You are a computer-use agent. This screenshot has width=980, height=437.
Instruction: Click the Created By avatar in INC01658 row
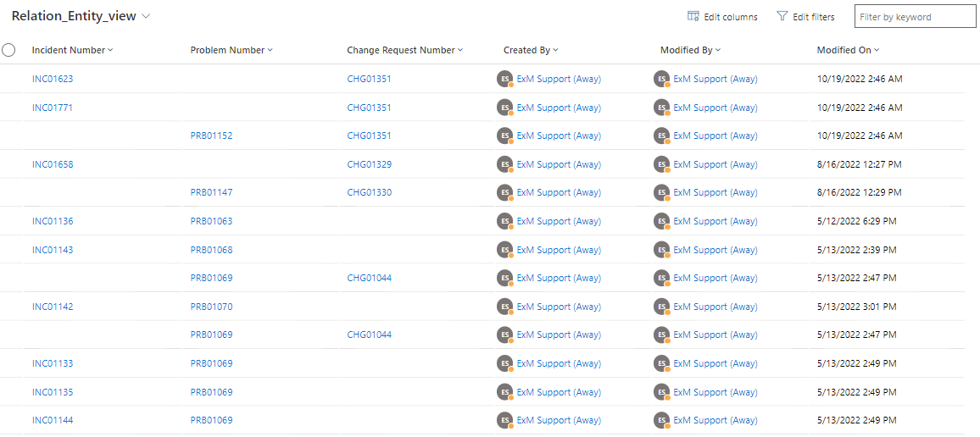coord(504,164)
